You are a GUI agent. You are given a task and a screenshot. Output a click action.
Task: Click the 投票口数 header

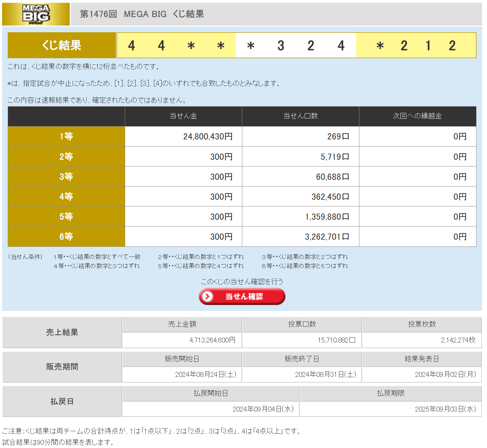[x=302, y=324]
